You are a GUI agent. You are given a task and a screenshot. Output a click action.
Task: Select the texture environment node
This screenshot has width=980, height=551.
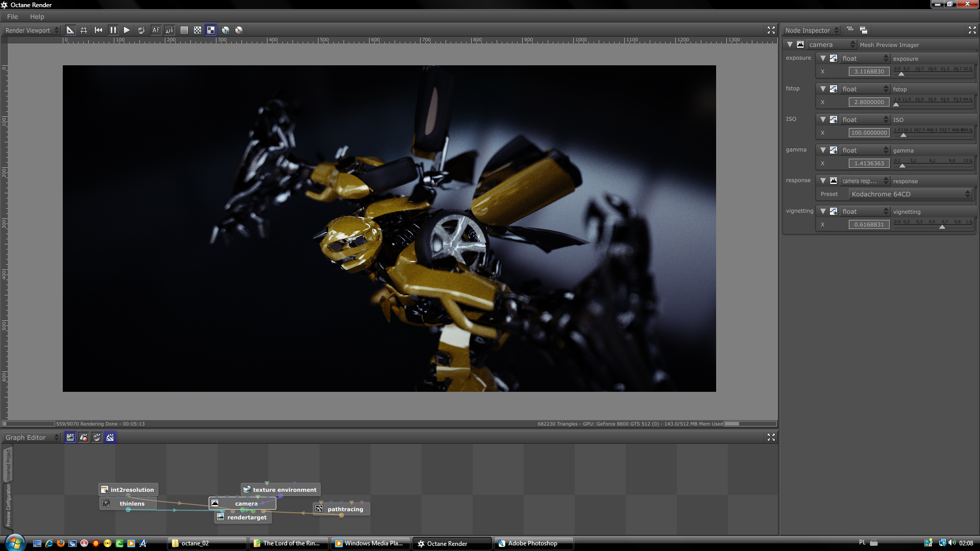coord(284,489)
